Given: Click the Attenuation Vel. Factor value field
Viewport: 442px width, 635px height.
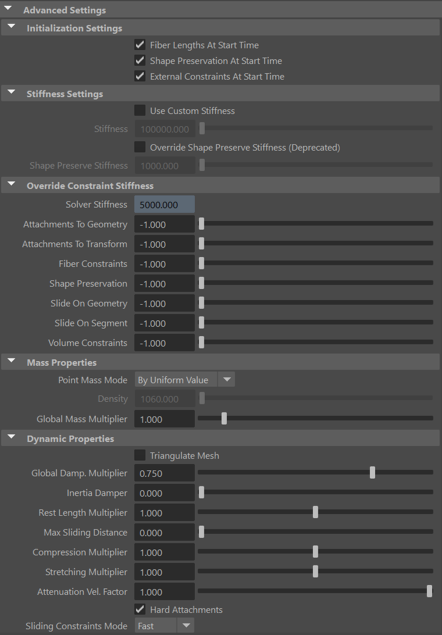Looking at the screenshot, I should (164, 592).
